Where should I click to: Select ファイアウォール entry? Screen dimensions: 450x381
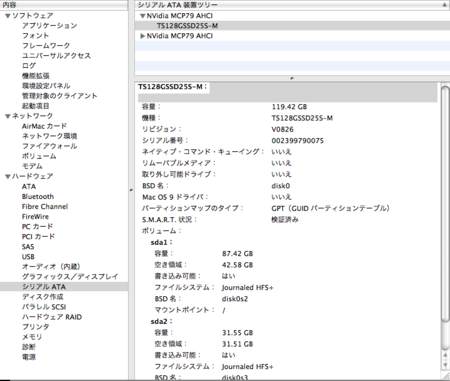50,146
